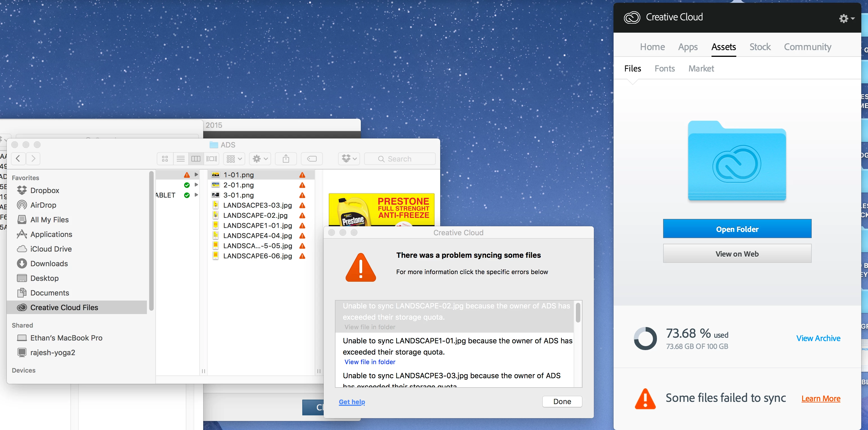Switch Finder to icon view

tap(165, 159)
